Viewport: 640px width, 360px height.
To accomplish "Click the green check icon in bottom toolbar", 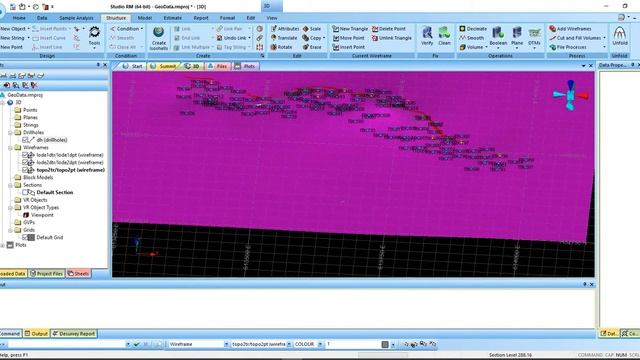I will (136, 344).
